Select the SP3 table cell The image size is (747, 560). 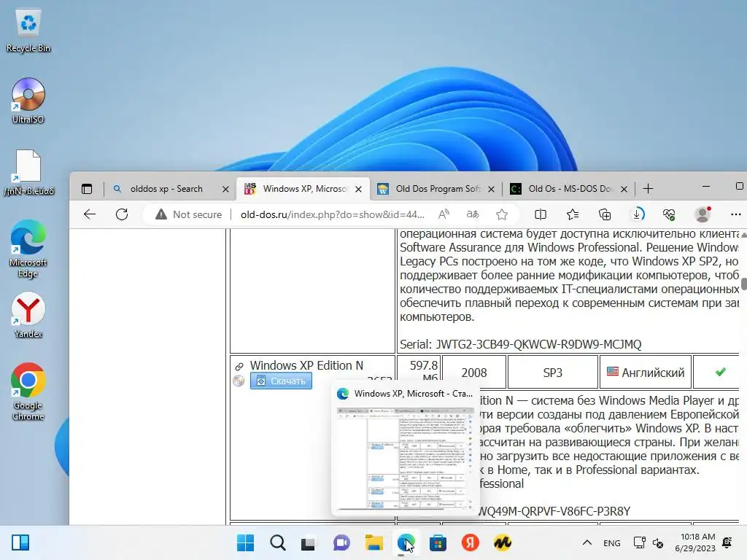553,373
